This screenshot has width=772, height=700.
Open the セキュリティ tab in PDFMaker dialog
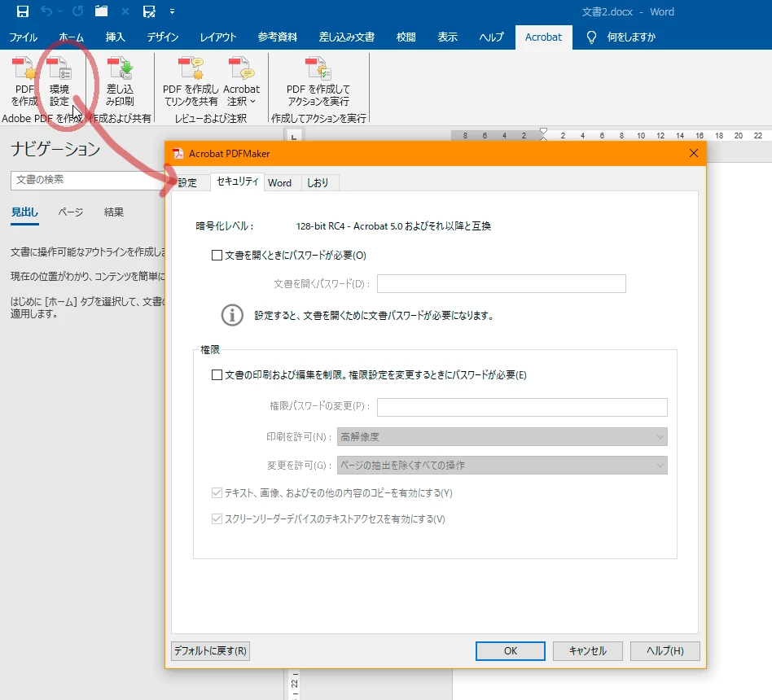click(x=237, y=182)
